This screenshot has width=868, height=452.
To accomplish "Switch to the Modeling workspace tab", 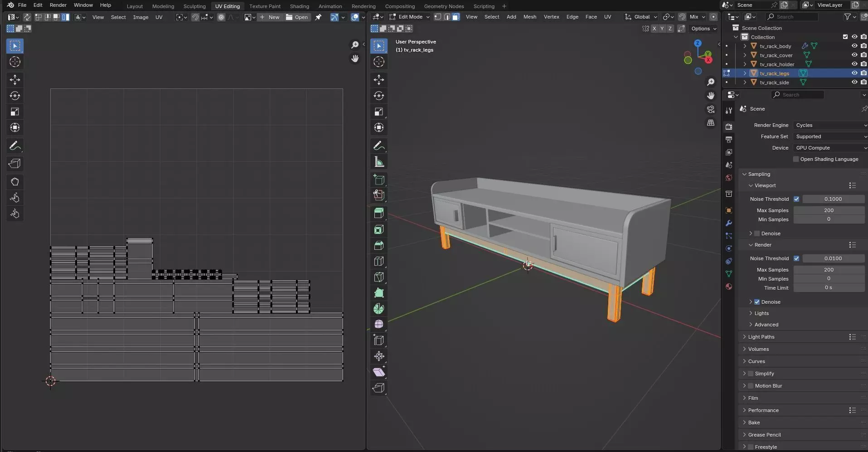I will (x=163, y=6).
